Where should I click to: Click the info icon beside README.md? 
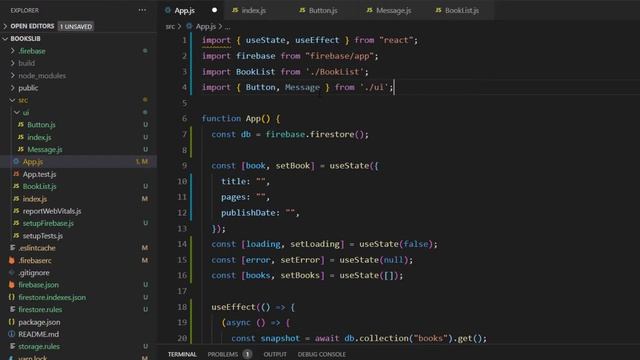[x=12, y=334]
